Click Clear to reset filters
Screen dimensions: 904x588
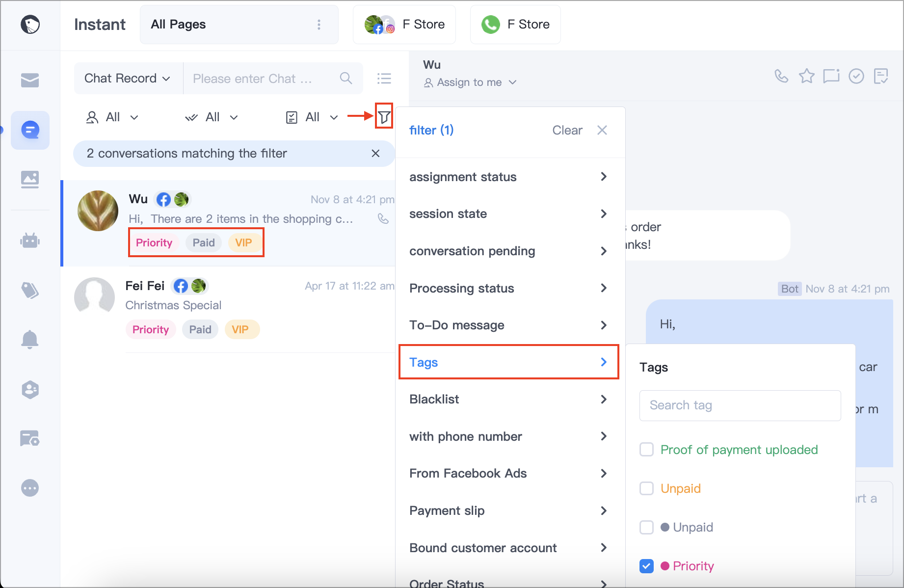click(x=567, y=130)
